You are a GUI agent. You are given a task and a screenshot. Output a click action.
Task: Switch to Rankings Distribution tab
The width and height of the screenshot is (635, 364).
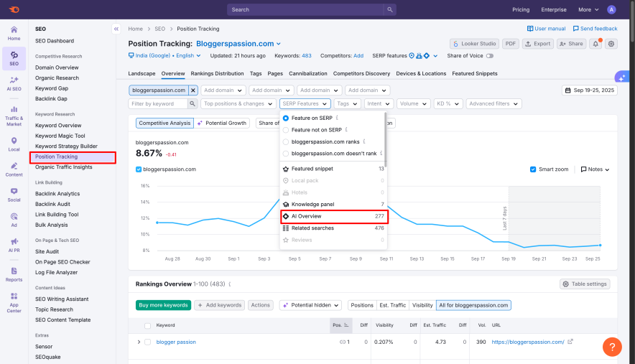tap(217, 74)
